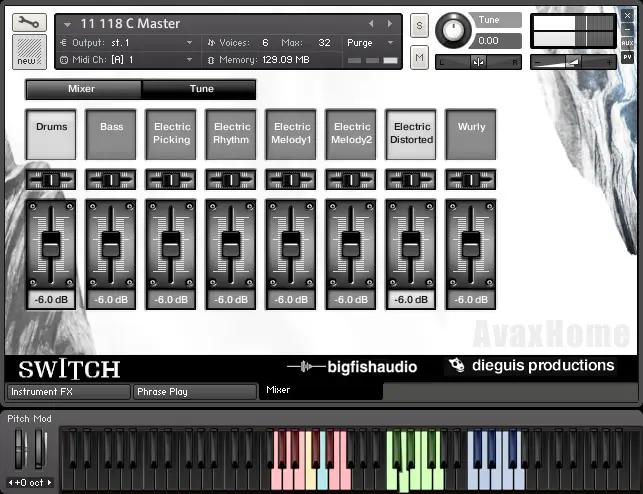Click the Max voices value 32
The height and width of the screenshot is (494, 643).
[x=324, y=43]
